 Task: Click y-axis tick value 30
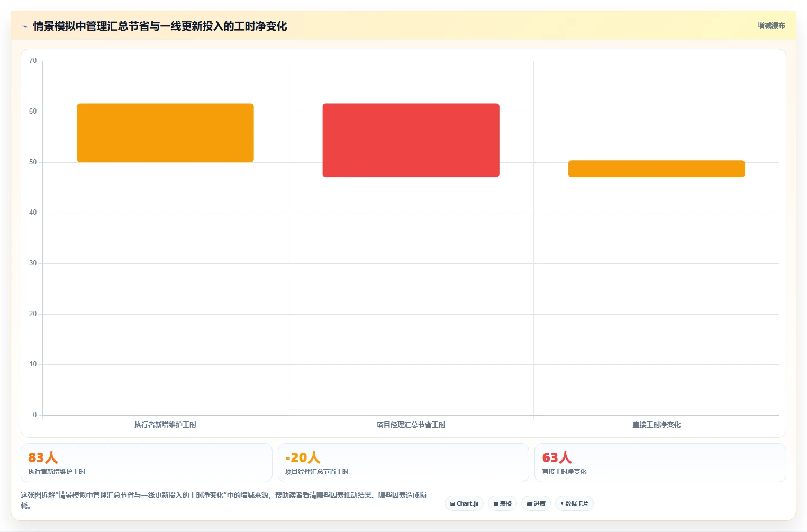coord(33,263)
